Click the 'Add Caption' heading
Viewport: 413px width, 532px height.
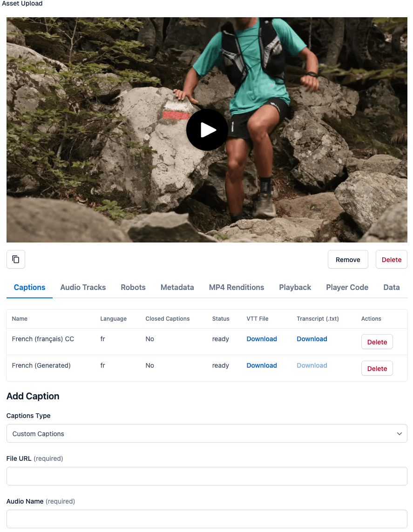pyautogui.click(x=33, y=396)
